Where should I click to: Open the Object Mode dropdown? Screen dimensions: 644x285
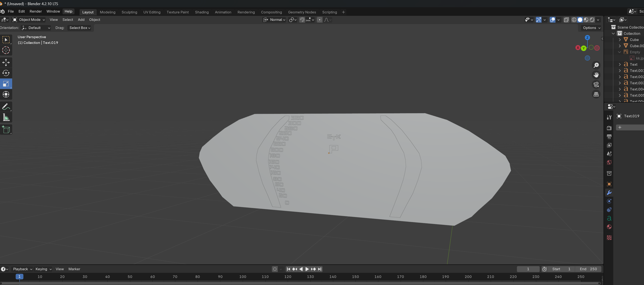click(29, 20)
